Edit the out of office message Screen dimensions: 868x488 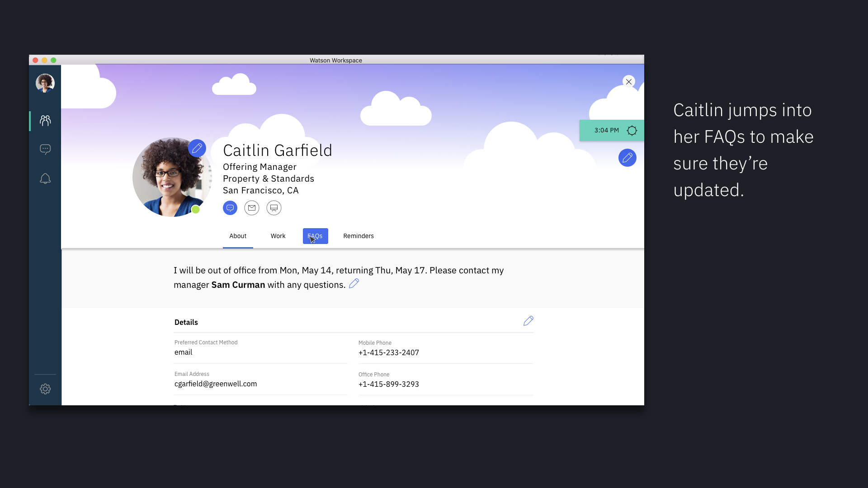(x=354, y=284)
